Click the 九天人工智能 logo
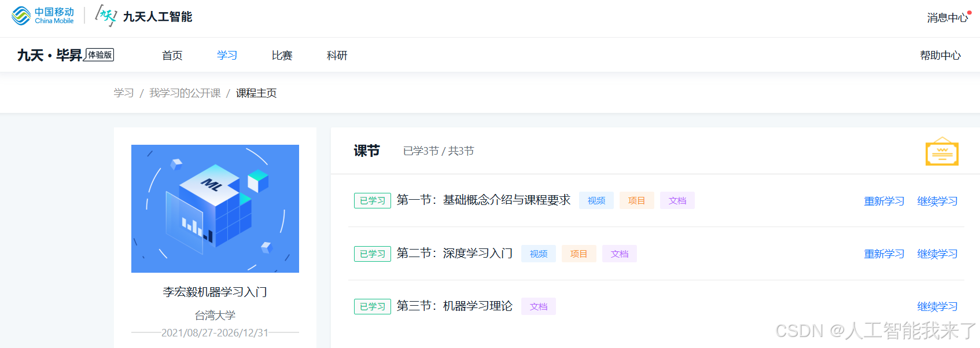This screenshot has width=980, height=348. [143, 16]
